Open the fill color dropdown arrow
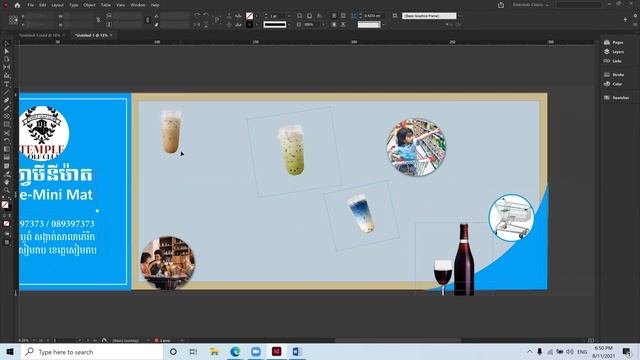This screenshot has height=360, width=640. [256, 16]
